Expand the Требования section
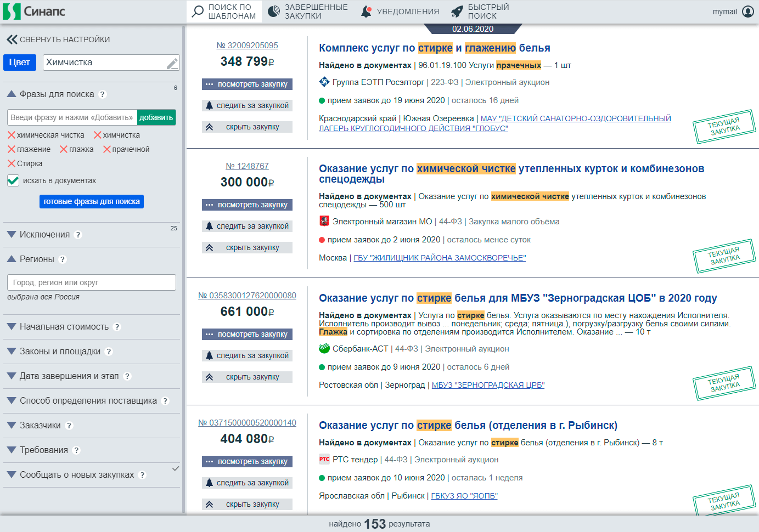The image size is (759, 532). coord(12,450)
